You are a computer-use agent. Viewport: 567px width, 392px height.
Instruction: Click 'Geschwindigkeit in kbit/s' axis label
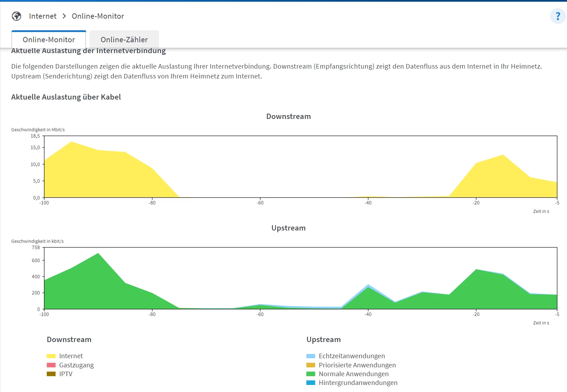coord(37,241)
